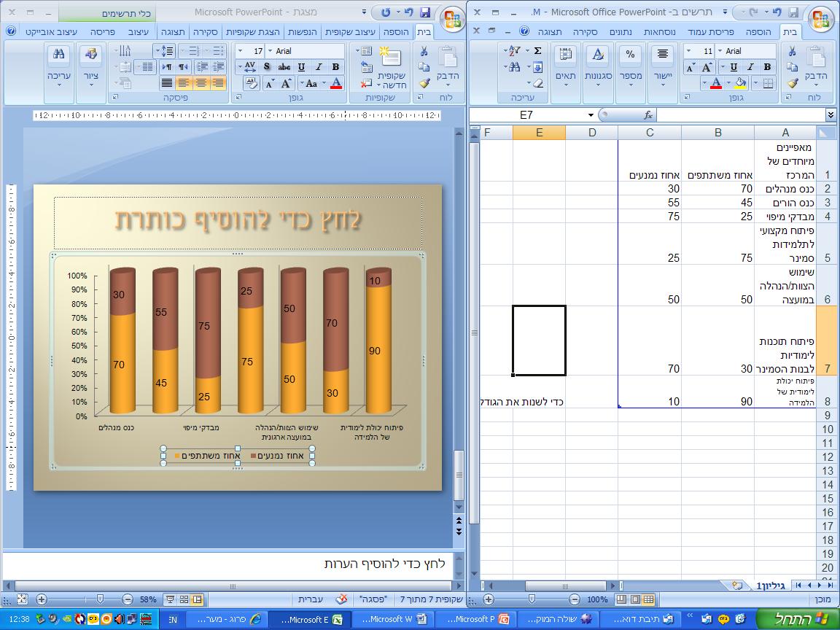Viewport: 840px width, 630px height.
Task: Open the Arial font dropdown in Excel
Action: [720, 51]
